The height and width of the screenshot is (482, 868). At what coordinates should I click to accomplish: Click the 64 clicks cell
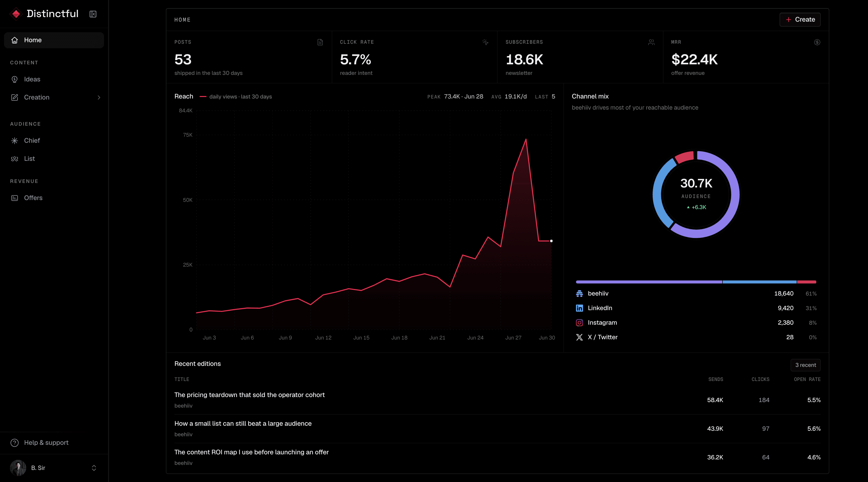(765, 457)
